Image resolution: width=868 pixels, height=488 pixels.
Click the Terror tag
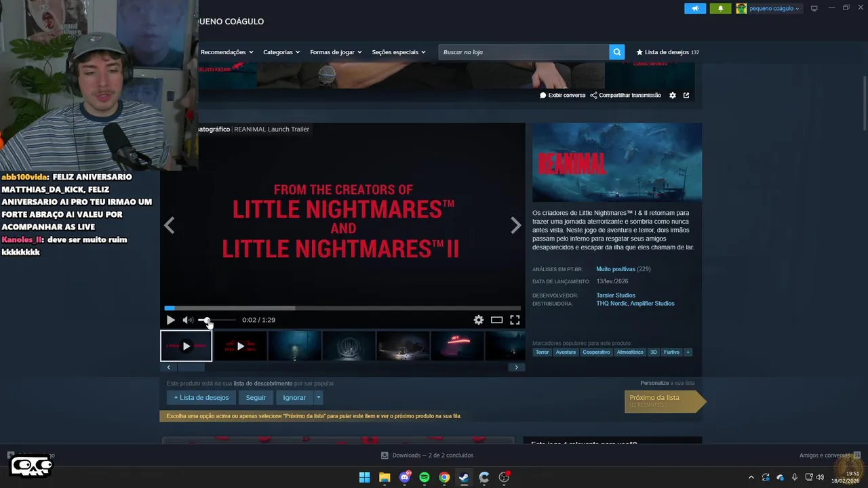(542, 352)
